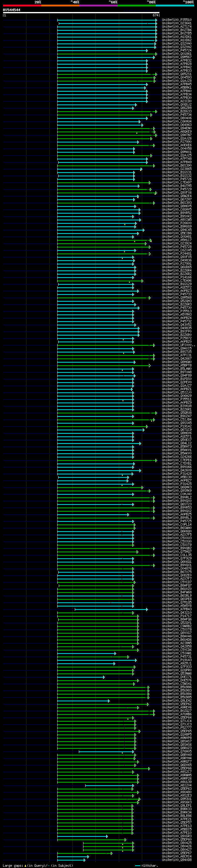Select the UniRef100_A7PB32 label
The height and width of the screenshot is (868, 197).
pos(177,61)
